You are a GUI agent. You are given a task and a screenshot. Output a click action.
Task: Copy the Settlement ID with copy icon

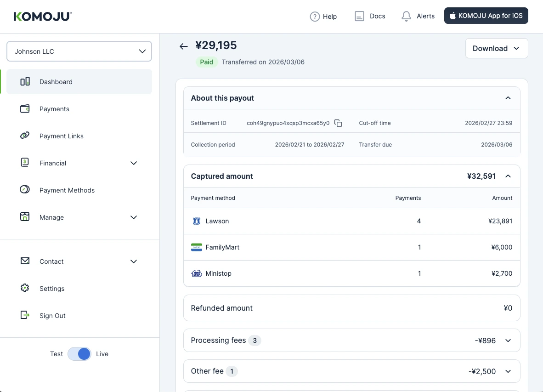coord(338,123)
